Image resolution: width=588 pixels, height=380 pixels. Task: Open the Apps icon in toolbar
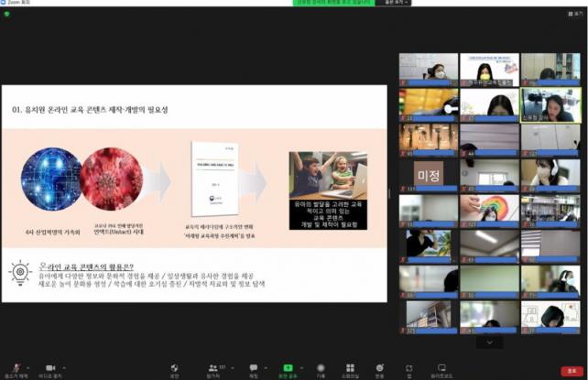(x=409, y=368)
